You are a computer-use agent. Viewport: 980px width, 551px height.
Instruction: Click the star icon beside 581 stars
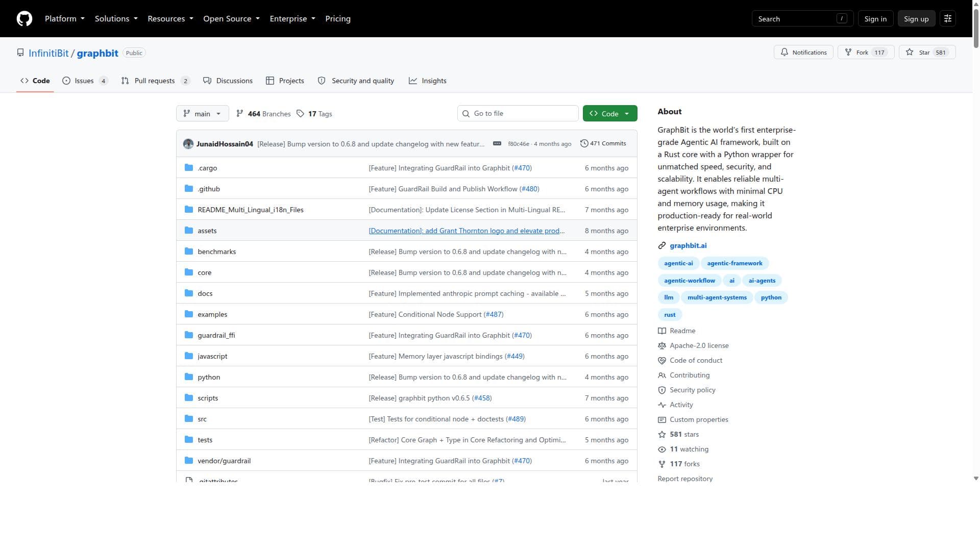coord(662,435)
